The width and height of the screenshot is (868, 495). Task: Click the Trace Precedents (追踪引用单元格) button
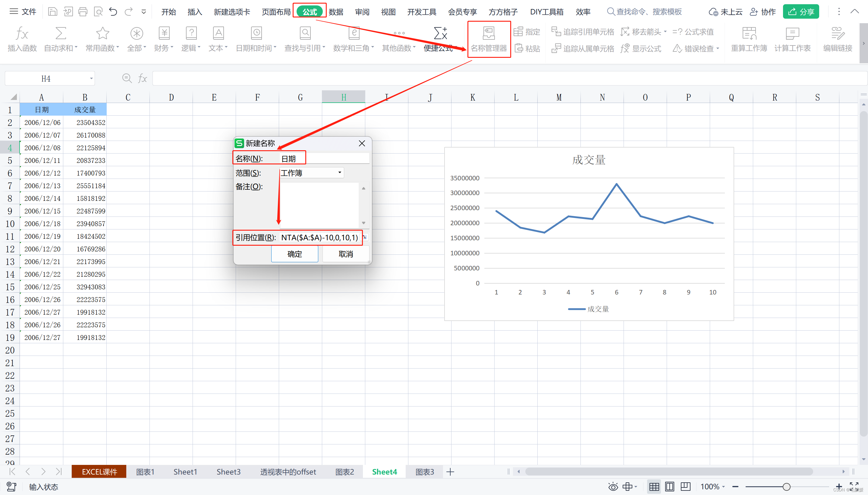pos(583,32)
